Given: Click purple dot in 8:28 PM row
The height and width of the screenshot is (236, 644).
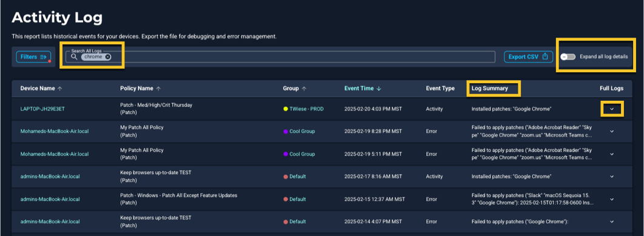Looking at the screenshot, I should pos(285,131).
